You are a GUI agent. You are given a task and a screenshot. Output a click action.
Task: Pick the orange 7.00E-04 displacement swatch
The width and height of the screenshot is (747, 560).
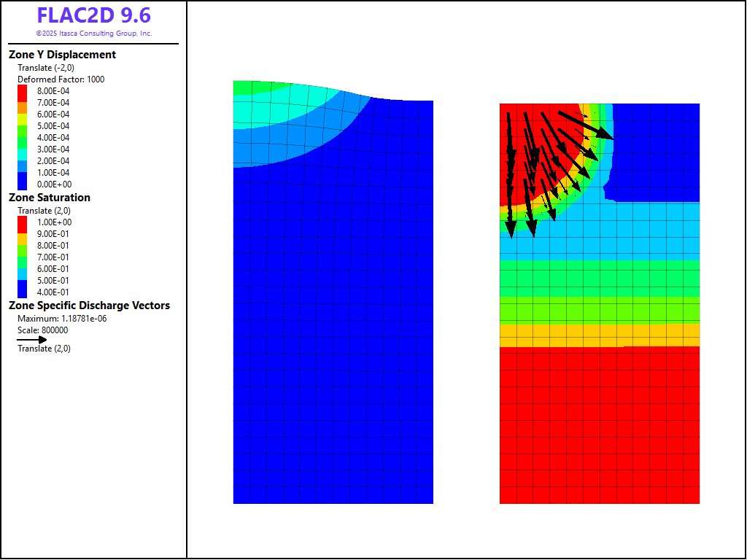(23, 103)
